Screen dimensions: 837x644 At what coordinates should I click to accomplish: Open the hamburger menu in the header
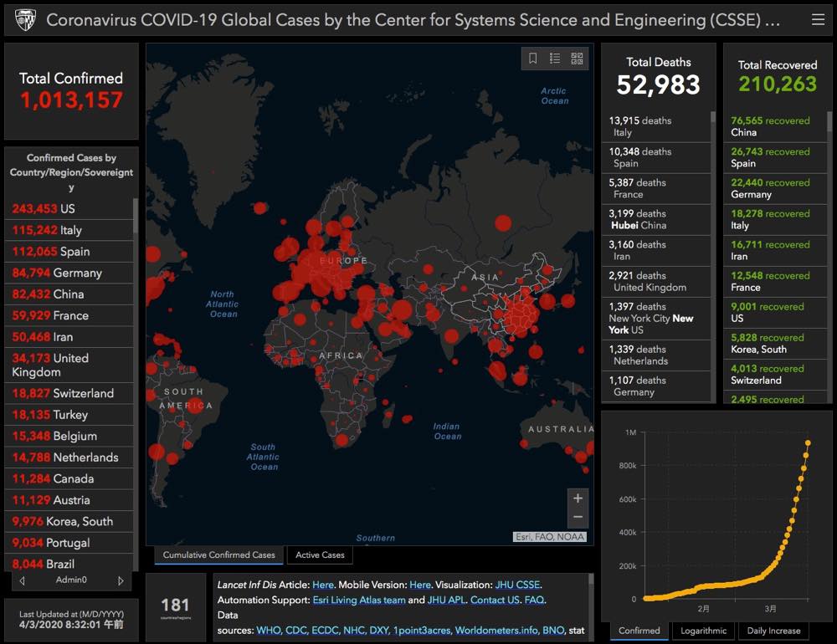(818, 20)
